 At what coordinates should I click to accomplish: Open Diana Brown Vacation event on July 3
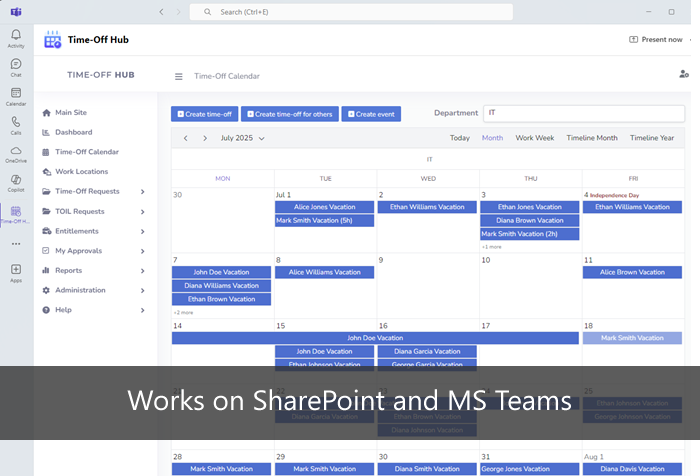(x=529, y=221)
